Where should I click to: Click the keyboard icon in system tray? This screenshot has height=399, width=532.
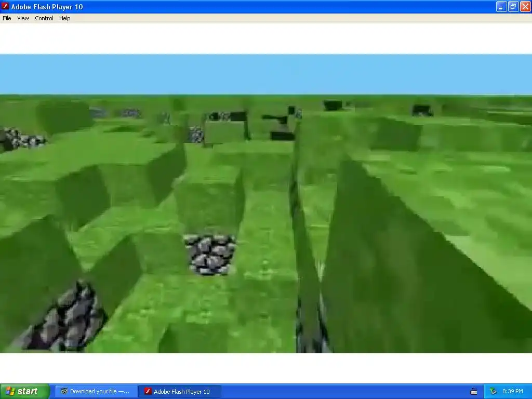474,392
